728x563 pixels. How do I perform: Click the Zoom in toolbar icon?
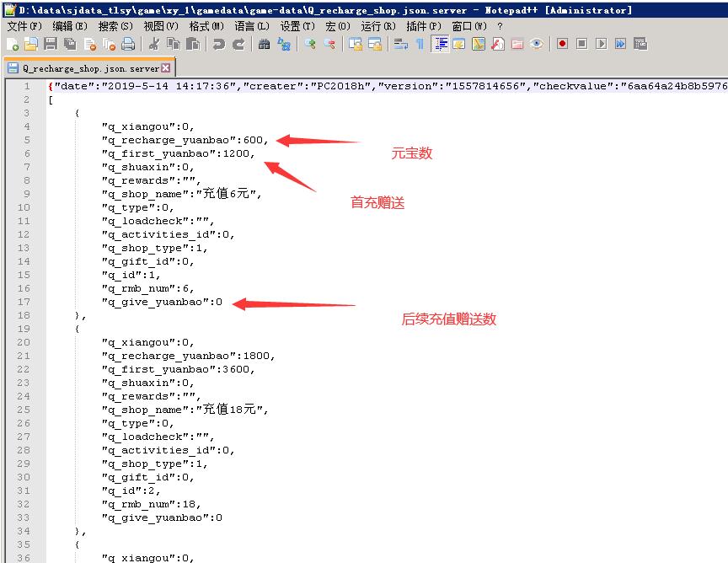[x=310, y=44]
